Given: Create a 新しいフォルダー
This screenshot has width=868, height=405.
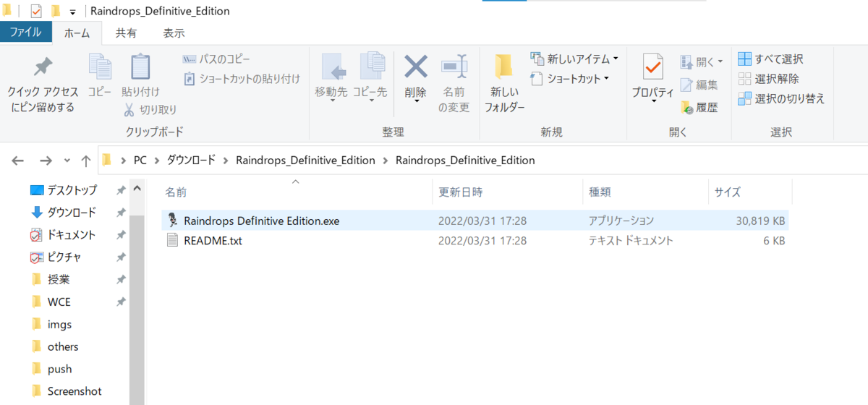Looking at the screenshot, I should [x=504, y=82].
